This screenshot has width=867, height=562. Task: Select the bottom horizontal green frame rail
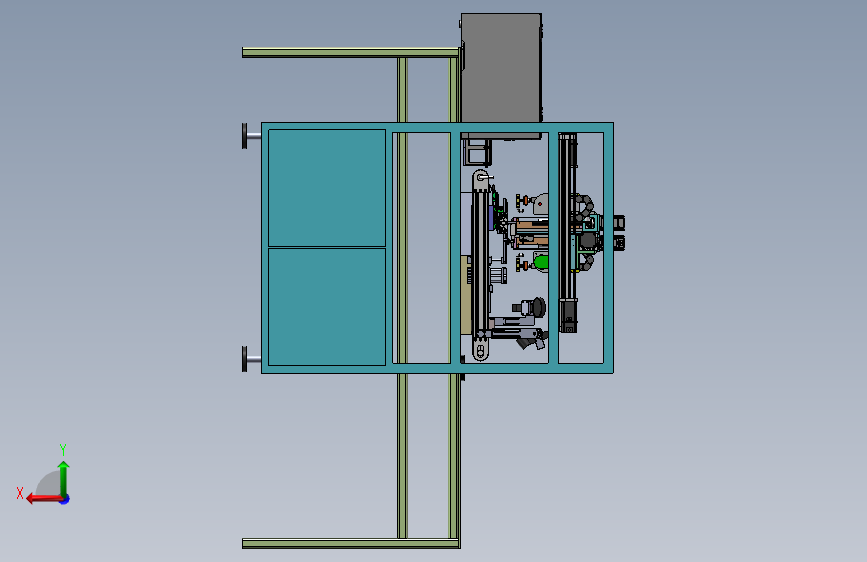(x=351, y=544)
